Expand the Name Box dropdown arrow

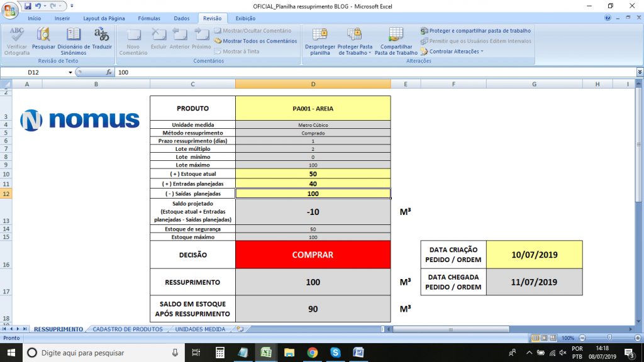pyautogui.click(x=70, y=73)
